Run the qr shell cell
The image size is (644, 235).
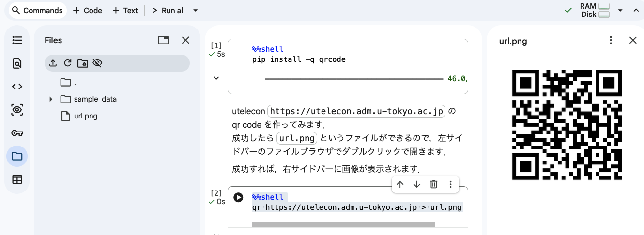coord(238,197)
